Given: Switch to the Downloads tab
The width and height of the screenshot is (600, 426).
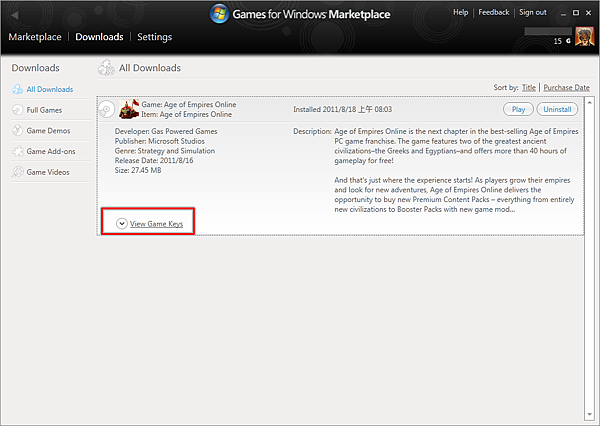Looking at the screenshot, I should (x=99, y=37).
